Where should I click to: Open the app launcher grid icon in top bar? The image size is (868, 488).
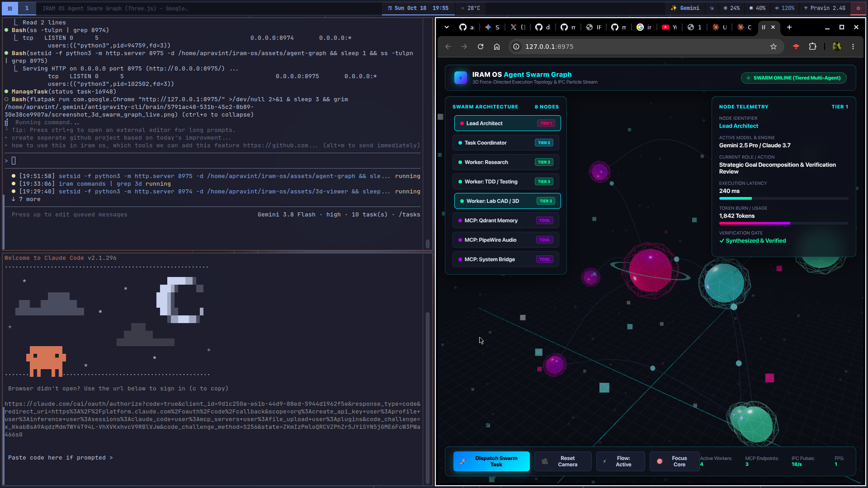click(10, 8)
